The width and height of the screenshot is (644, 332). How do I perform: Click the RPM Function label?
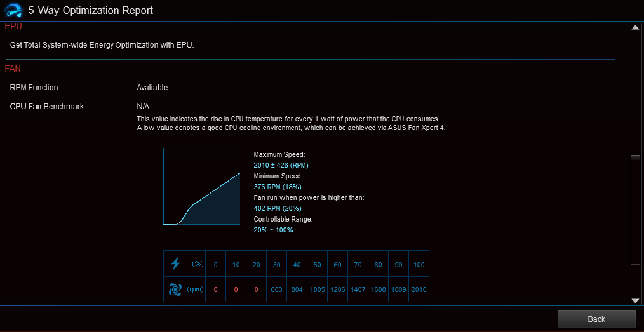(x=36, y=88)
